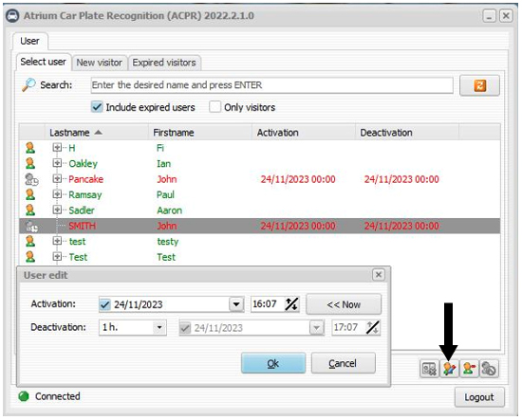
Task: Minimize the ACPR window
Action: [x=489, y=15]
